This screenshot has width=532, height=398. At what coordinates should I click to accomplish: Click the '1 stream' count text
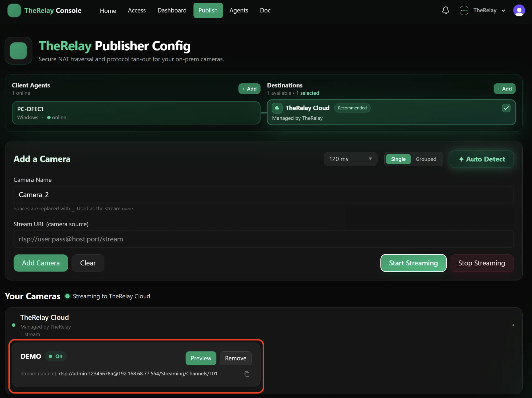[30, 335]
